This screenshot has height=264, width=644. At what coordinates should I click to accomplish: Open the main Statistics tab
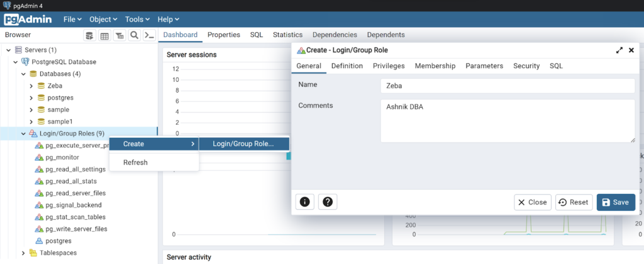(287, 35)
